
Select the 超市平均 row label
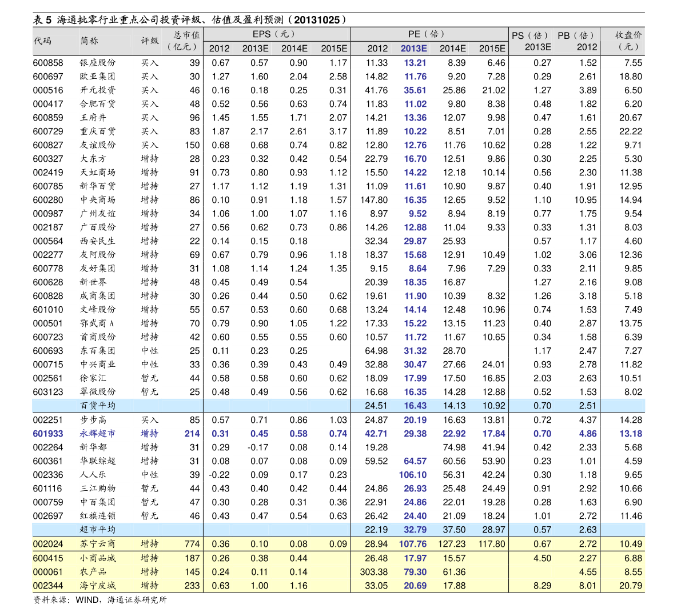click(x=98, y=530)
